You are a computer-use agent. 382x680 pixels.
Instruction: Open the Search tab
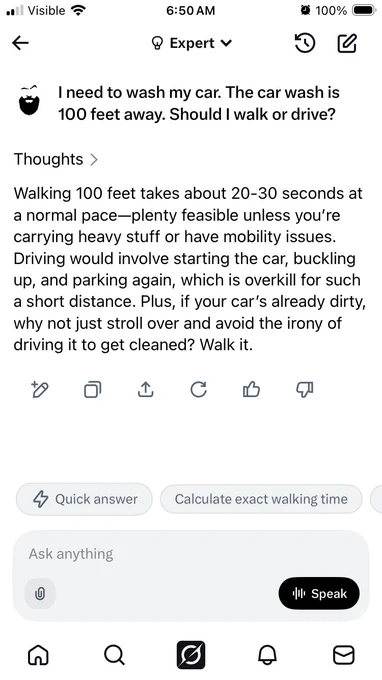click(114, 654)
